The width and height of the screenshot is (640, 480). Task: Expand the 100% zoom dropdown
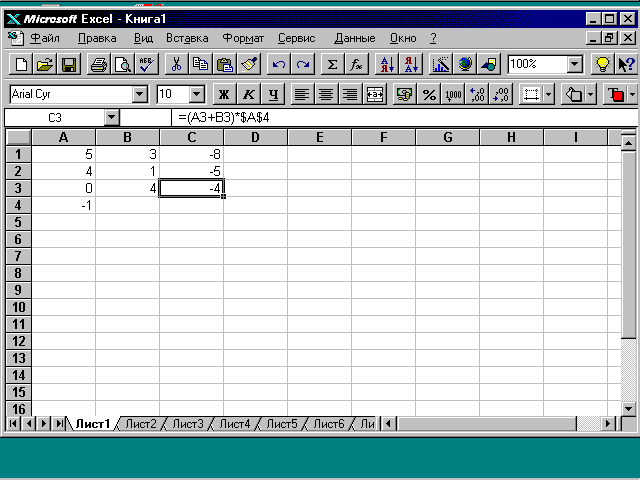click(x=575, y=64)
